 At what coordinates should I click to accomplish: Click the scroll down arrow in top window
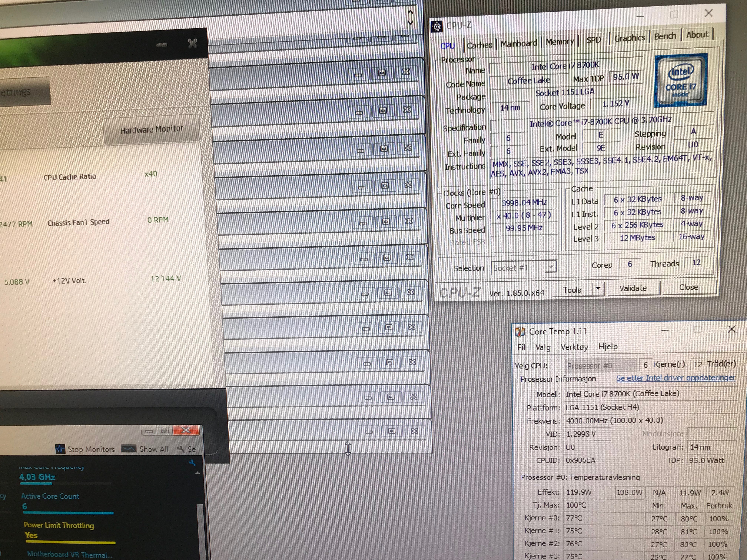(411, 23)
